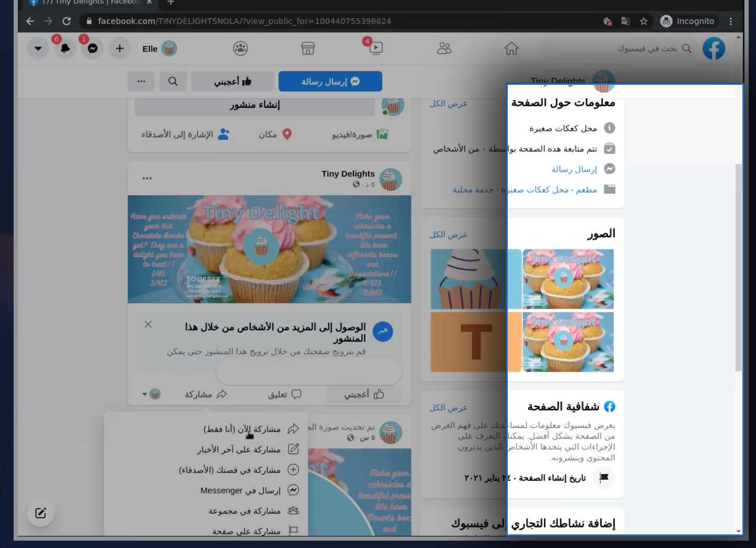Click عرض الكل for شفافية الصفحة section
Image resolution: width=756 pixels, height=548 pixels.
point(448,408)
